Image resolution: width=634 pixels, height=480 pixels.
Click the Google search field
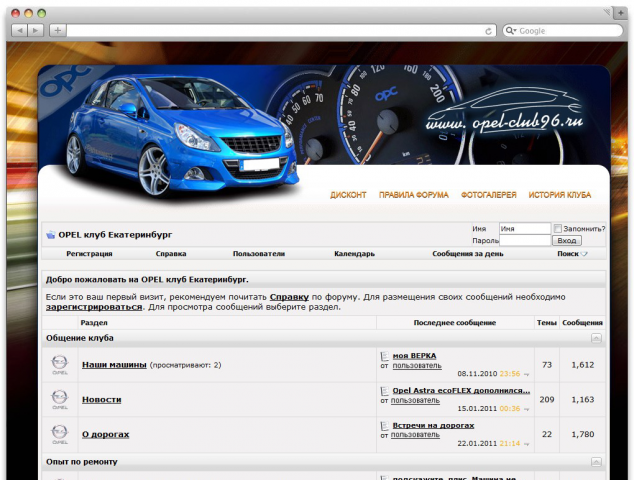[x=562, y=31]
